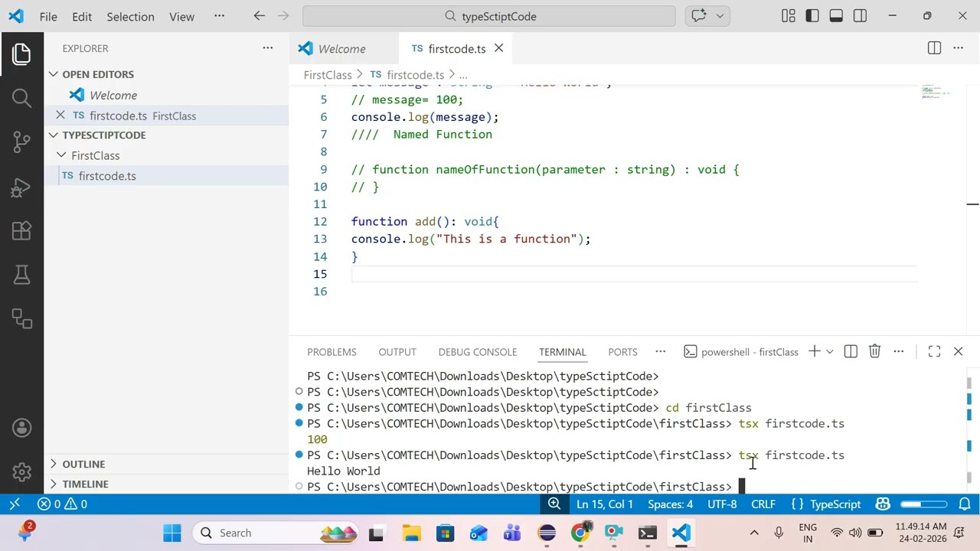Go back with the left arrow
980x551 pixels.
259,16
